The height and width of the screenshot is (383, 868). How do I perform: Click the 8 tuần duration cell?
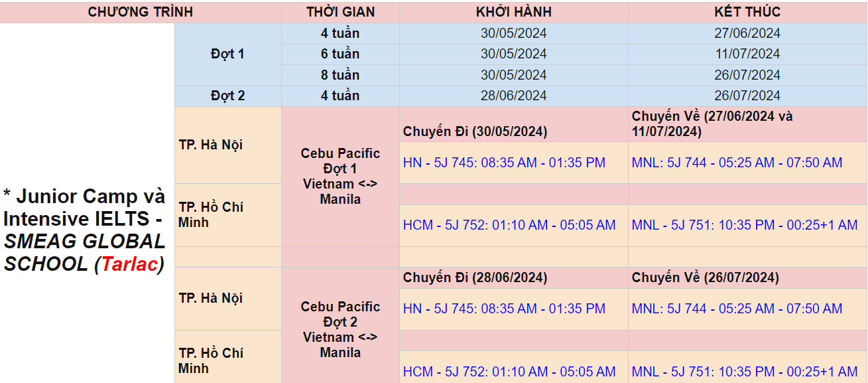pyautogui.click(x=340, y=75)
